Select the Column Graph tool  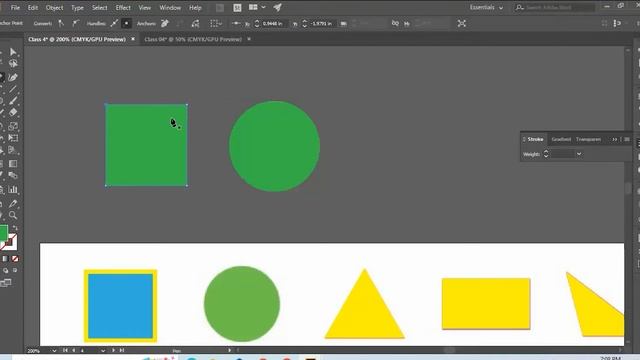(13, 189)
